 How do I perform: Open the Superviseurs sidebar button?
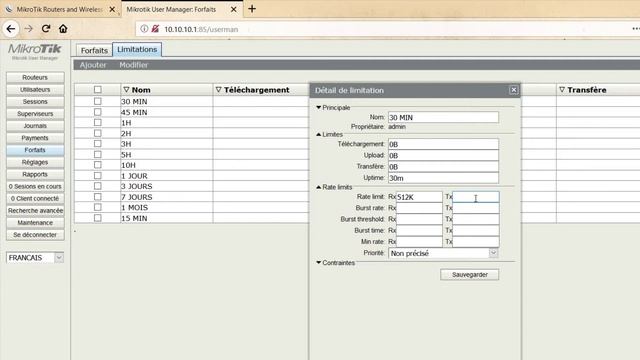35,113
